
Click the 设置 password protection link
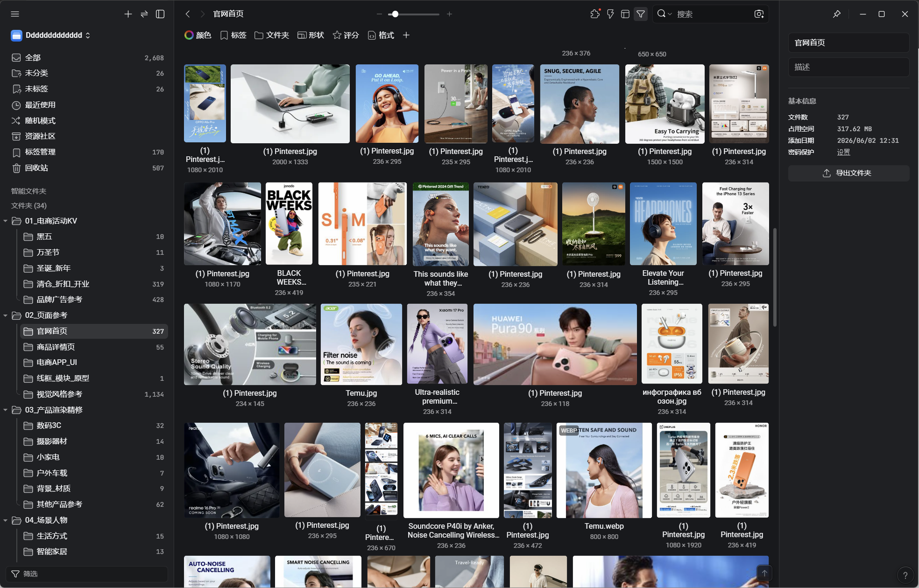[843, 152]
